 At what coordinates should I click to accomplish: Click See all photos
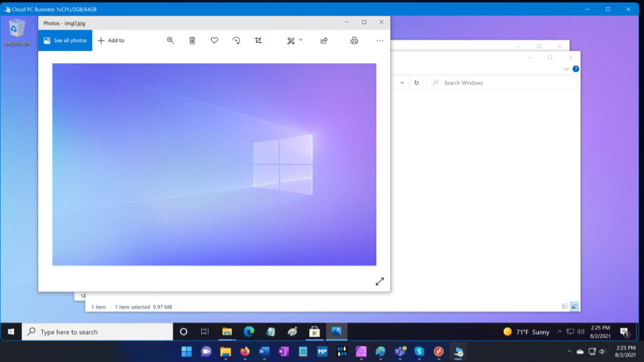(65, 40)
